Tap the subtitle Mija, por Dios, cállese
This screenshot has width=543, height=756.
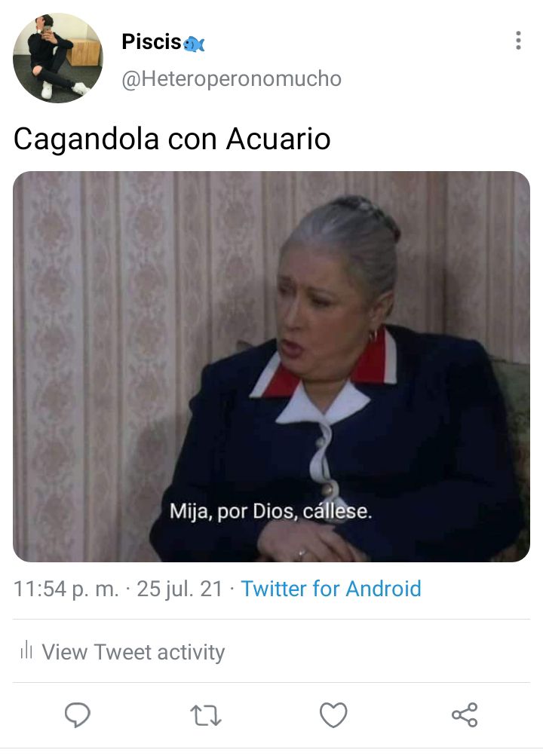click(271, 511)
